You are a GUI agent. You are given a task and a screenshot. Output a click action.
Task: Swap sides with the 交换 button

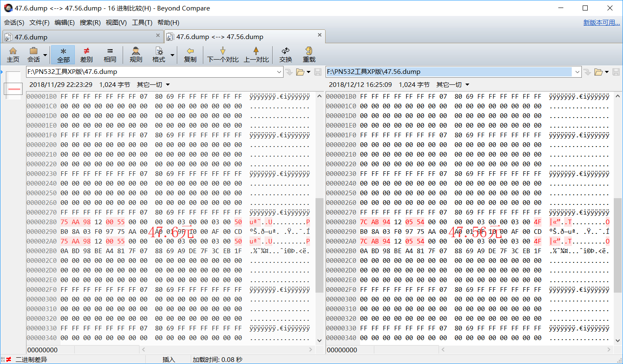pos(286,55)
